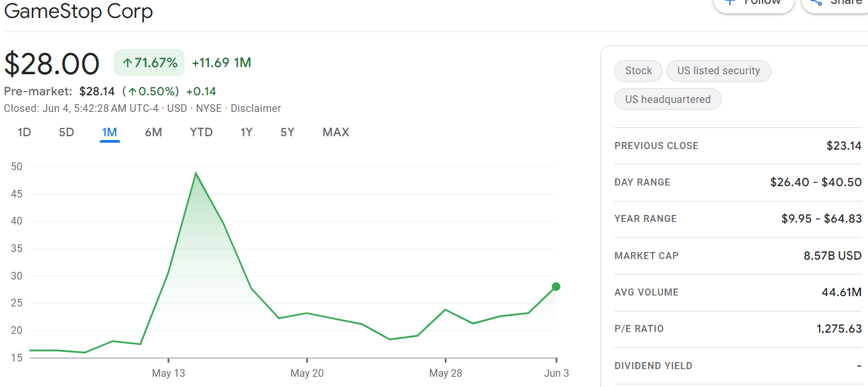The image size is (868, 387).
Task: Click the green up-arrow in 71.67% badge
Action: tap(127, 63)
